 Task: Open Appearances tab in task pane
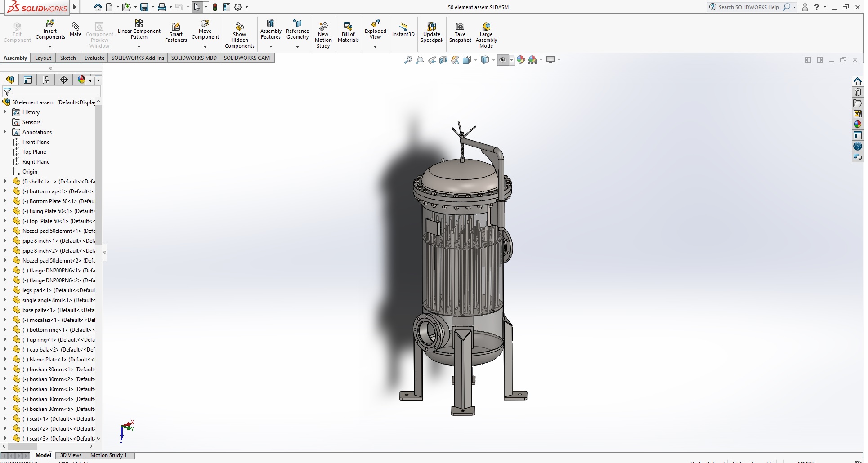pyautogui.click(x=857, y=125)
